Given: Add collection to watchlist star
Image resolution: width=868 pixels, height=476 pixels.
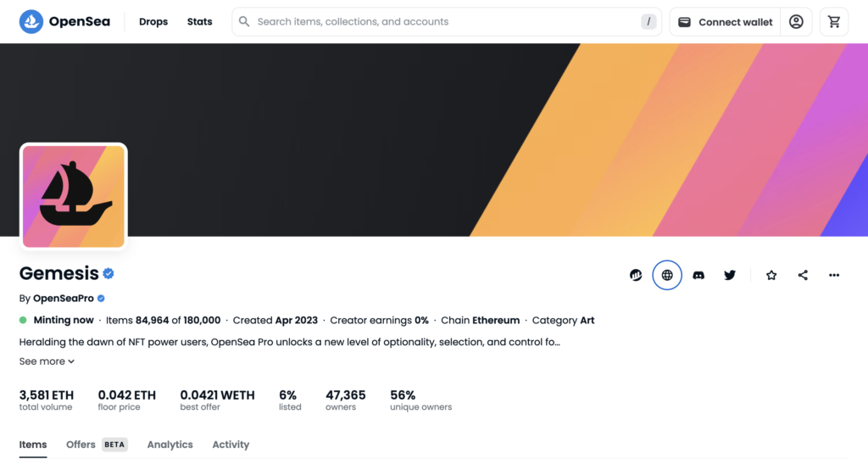Looking at the screenshot, I should coord(771,275).
